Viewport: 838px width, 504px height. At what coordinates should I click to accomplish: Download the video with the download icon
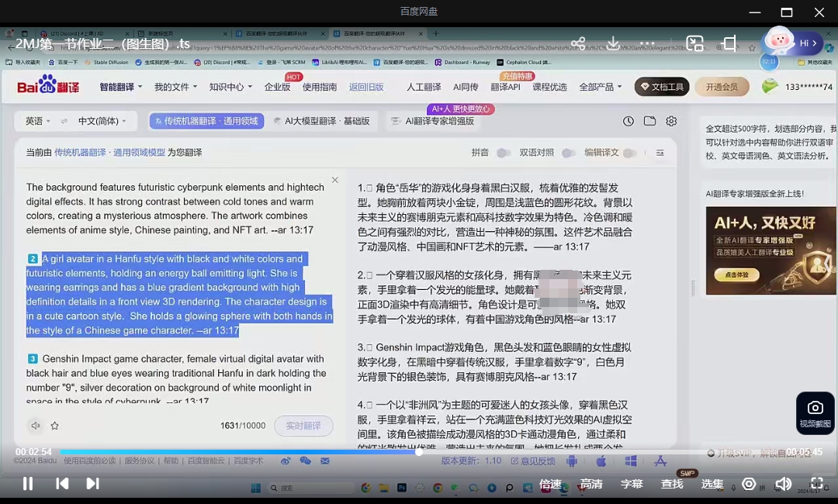[x=613, y=43]
